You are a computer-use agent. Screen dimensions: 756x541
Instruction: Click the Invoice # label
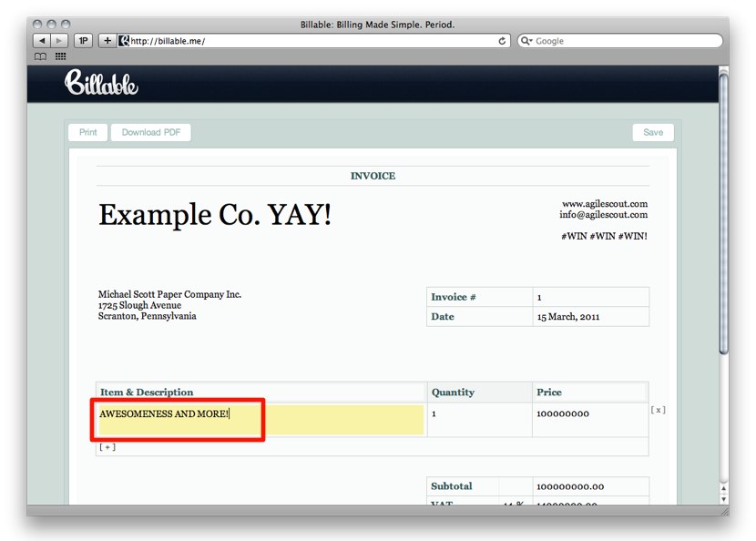[454, 297]
